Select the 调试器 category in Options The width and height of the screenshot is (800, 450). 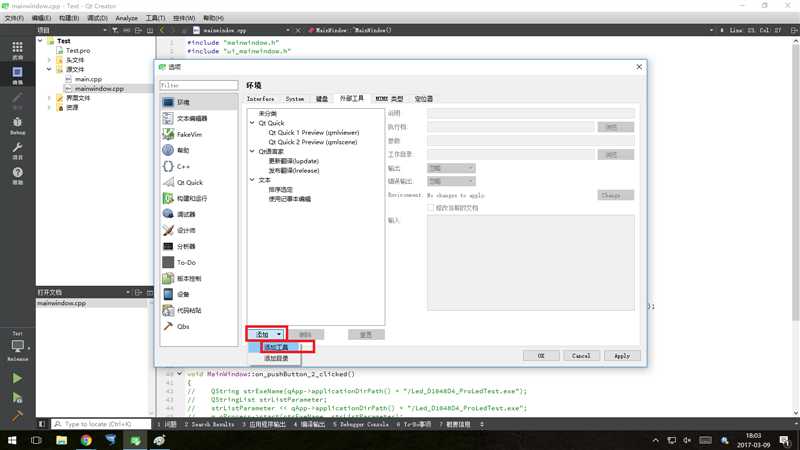[x=198, y=214]
